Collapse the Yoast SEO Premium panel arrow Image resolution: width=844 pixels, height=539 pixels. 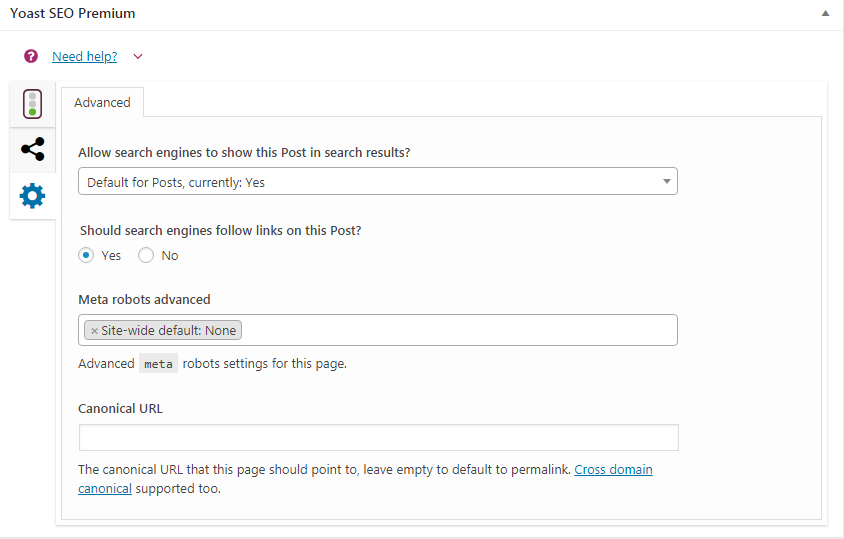825,13
